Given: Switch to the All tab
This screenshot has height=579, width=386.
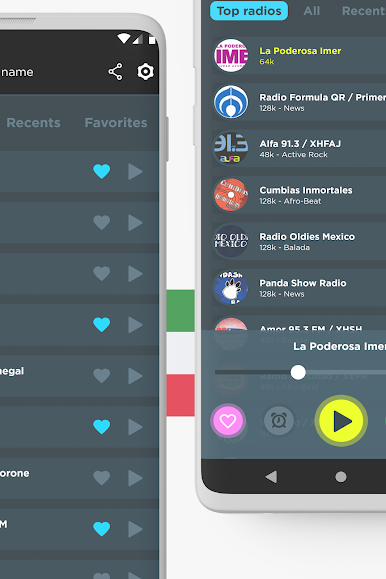Looking at the screenshot, I should (312, 11).
